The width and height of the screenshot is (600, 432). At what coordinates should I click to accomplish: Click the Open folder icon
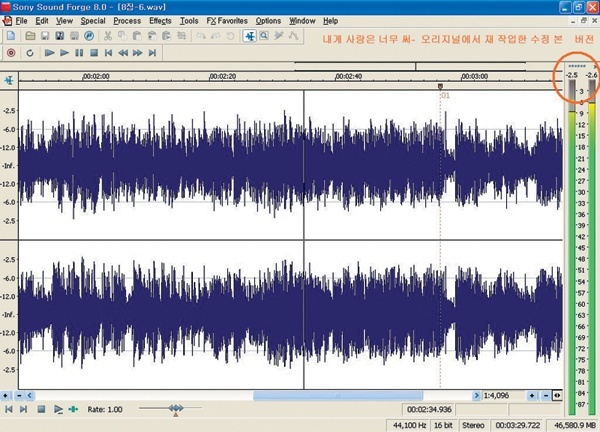click(27, 36)
